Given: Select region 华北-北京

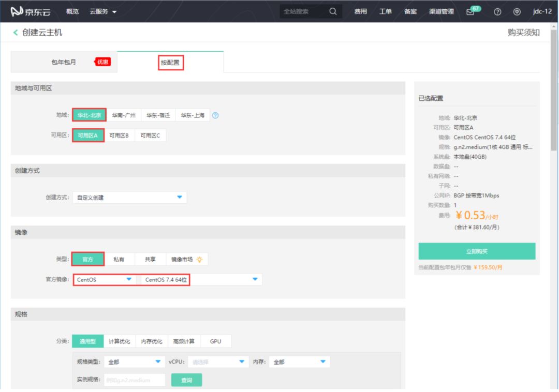Looking at the screenshot, I should pos(89,115).
